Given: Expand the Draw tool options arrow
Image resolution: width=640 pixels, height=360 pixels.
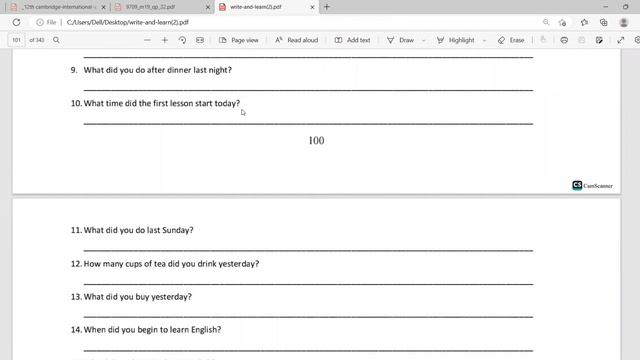Looking at the screenshot, I should click(423, 40).
